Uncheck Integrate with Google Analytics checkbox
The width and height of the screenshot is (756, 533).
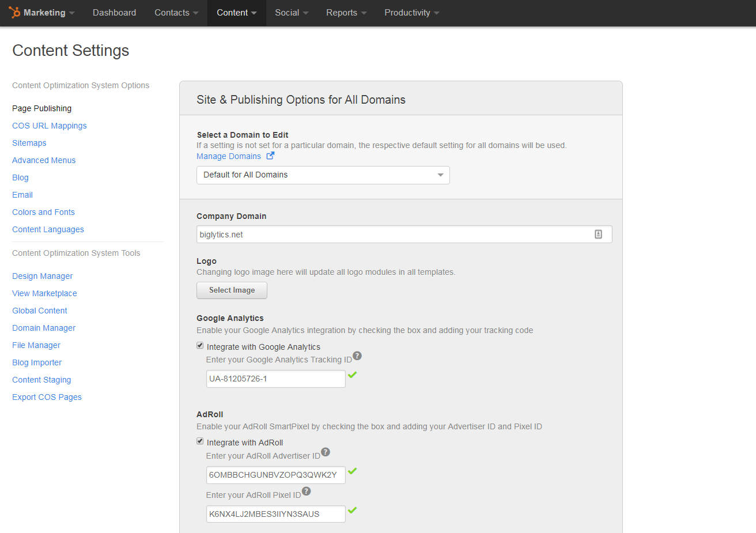click(x=200, y=346)
